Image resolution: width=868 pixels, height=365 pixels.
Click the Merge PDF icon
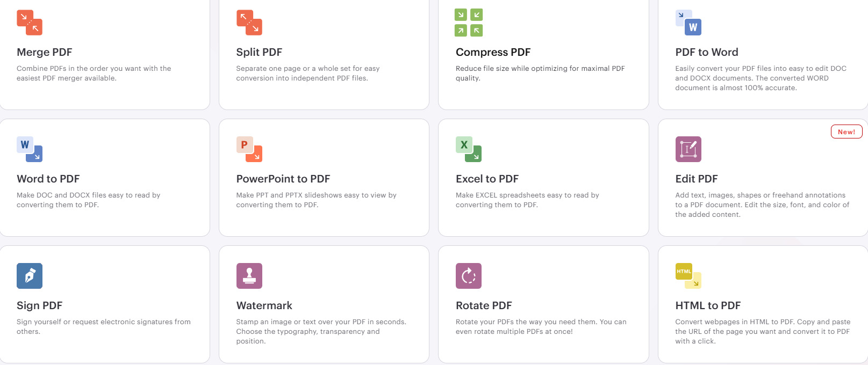click(30, 23)
